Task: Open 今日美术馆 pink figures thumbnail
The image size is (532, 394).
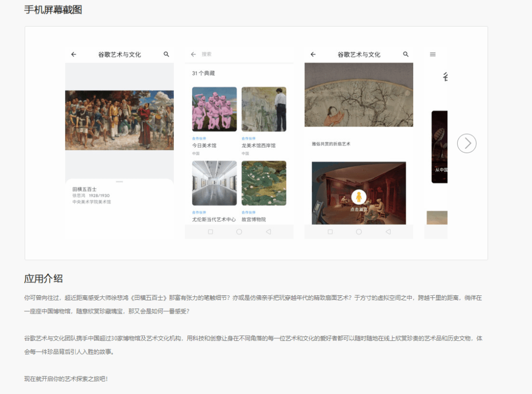Action: [214, 109]
